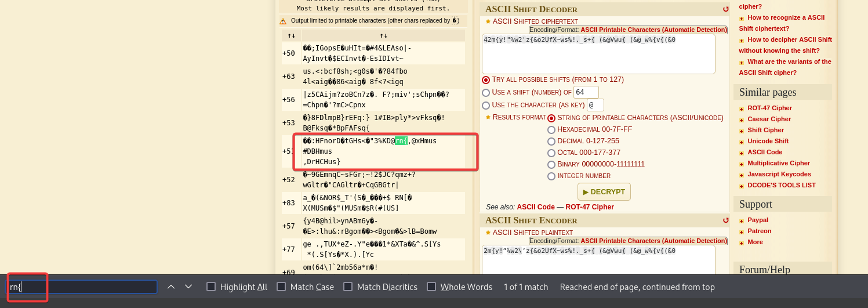Open the Paypal support link
Screen dimensions: 868x308
coord(758,220)
